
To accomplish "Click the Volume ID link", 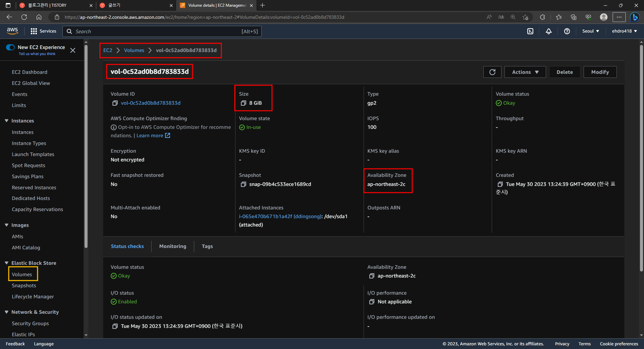I will point(151,103).
